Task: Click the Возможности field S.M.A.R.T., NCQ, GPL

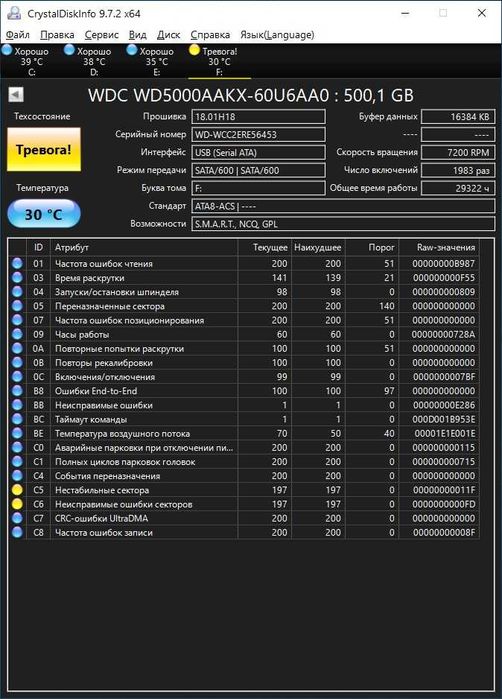Action: pos(343,224)
